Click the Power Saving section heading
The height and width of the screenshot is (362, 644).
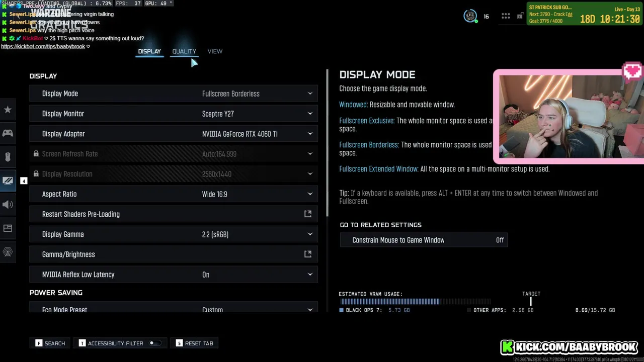[56, 293]
